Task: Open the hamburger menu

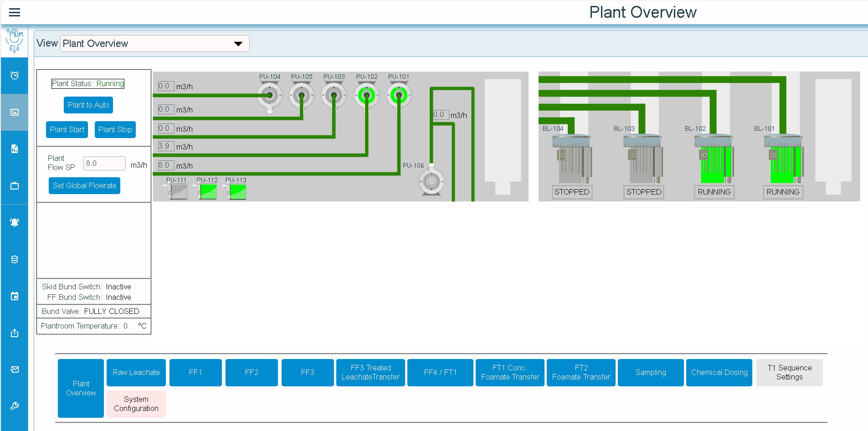Action: (x=15, y=12)
